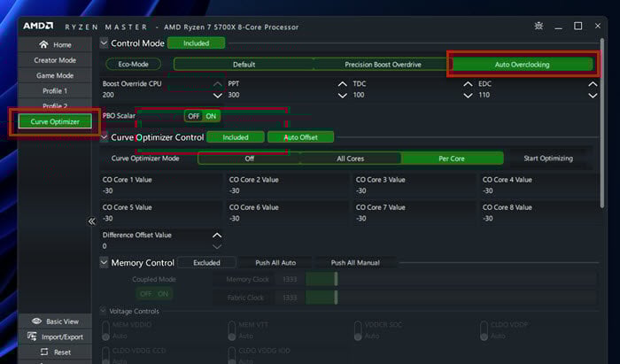Image resolution: width=620 pixels, height=364 pixels.
Task: Select Default control mode
Action: (244, 65)
